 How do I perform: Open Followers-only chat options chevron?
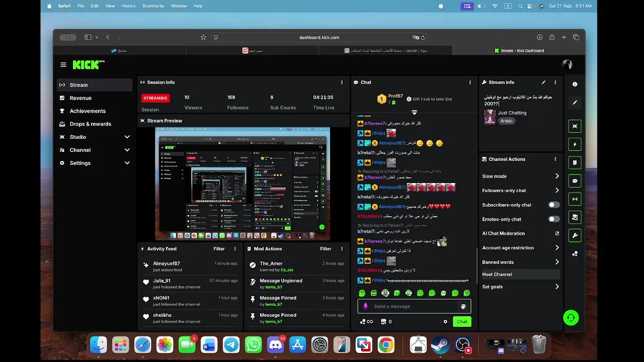pos(557,191)
